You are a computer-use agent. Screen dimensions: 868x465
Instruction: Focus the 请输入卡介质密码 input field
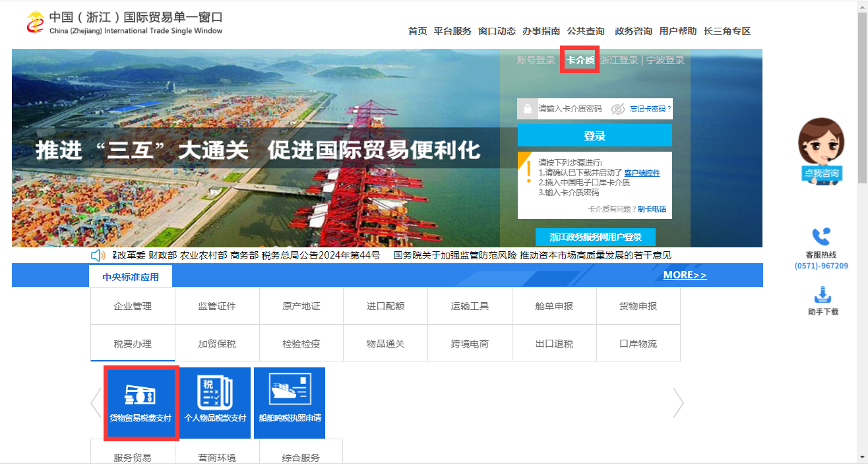pyautogui.click(x=573, y=109)
